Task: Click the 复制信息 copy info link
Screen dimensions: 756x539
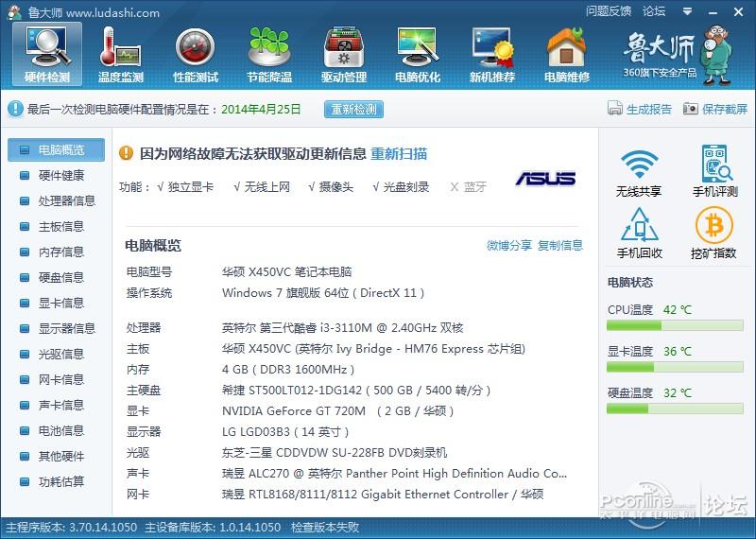Action: pos(560,245)
